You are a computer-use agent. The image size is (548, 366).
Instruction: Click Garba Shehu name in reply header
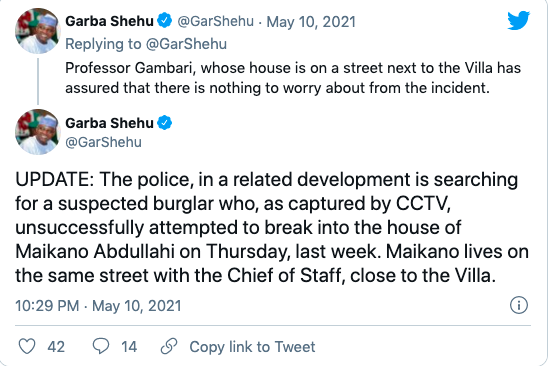(x=109, y=21)
